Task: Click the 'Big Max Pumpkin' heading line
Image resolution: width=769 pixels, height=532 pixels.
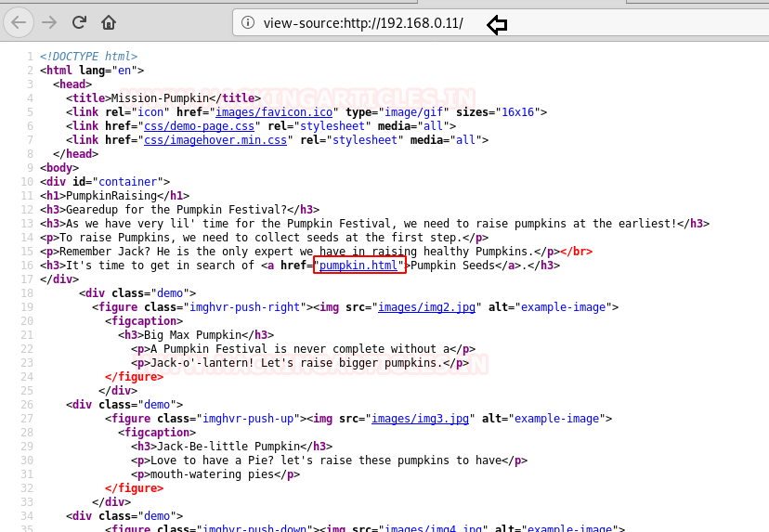Action: point(196,335)
